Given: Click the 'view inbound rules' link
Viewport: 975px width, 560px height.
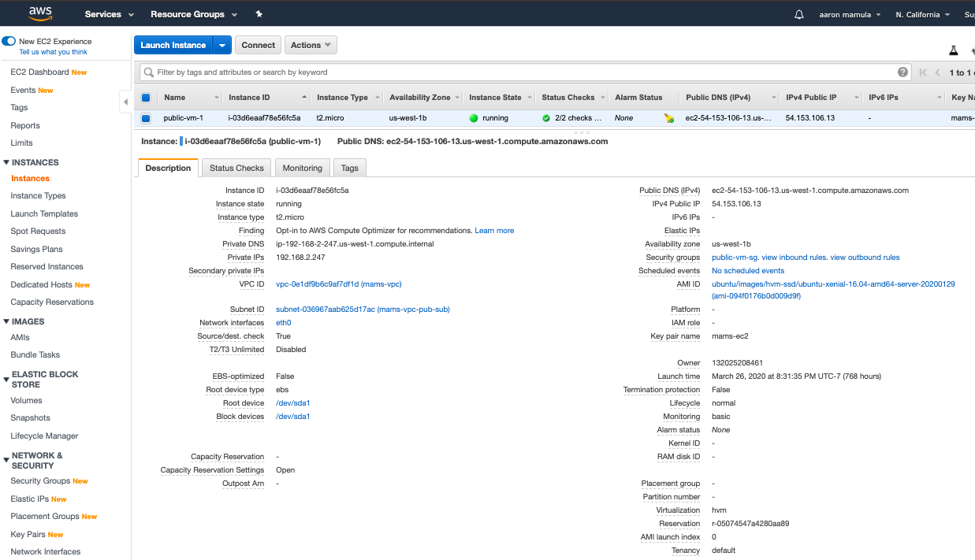Looking at the screenshot, I should (x=794, y=258).
